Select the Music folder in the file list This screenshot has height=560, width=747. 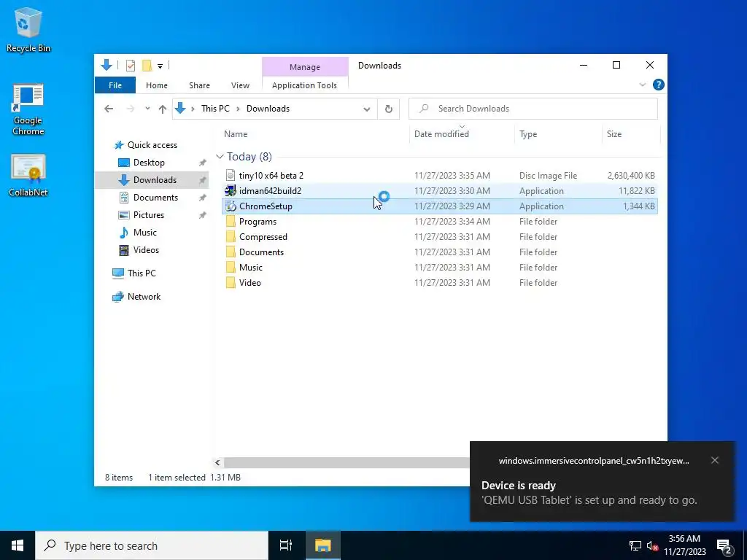point(440,267)
